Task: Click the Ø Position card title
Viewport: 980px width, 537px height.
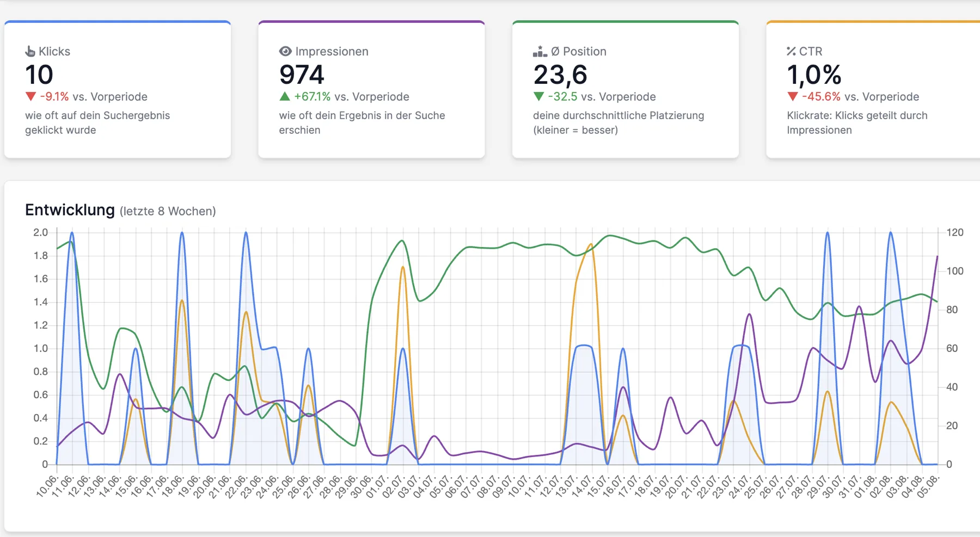Action: [579, 51]
